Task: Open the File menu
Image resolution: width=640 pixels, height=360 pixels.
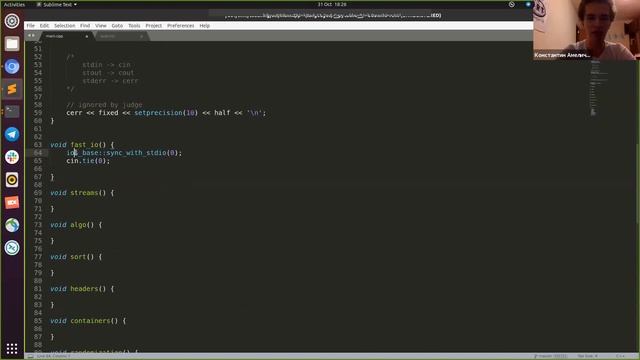Action: [31, 26]
